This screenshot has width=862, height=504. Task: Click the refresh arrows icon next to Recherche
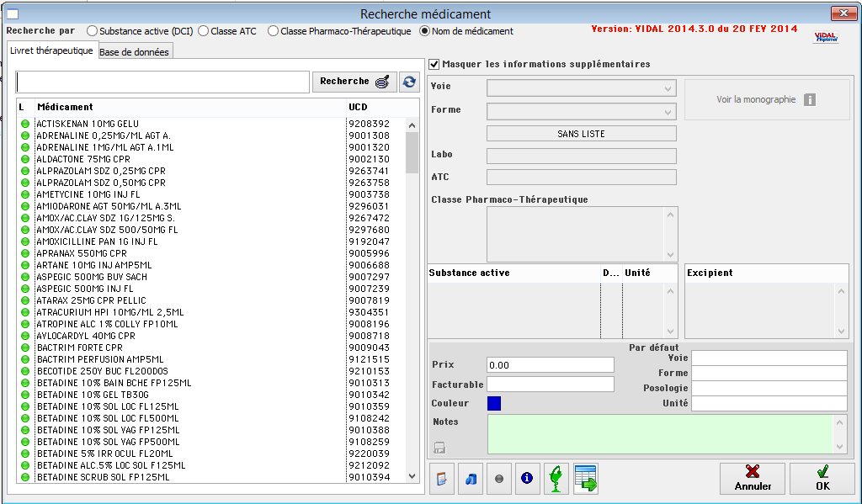409,82
